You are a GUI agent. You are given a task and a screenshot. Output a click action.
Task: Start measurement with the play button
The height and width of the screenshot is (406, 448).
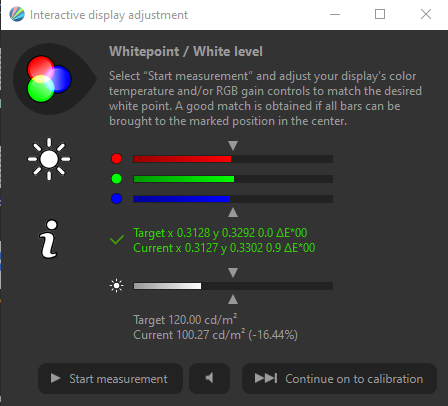coord(110,378)
